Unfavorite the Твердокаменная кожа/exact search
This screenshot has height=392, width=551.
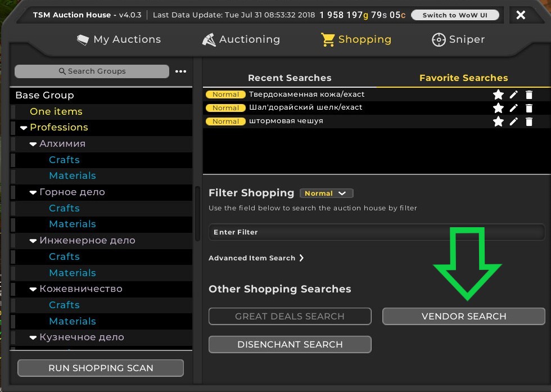[498, 94]
